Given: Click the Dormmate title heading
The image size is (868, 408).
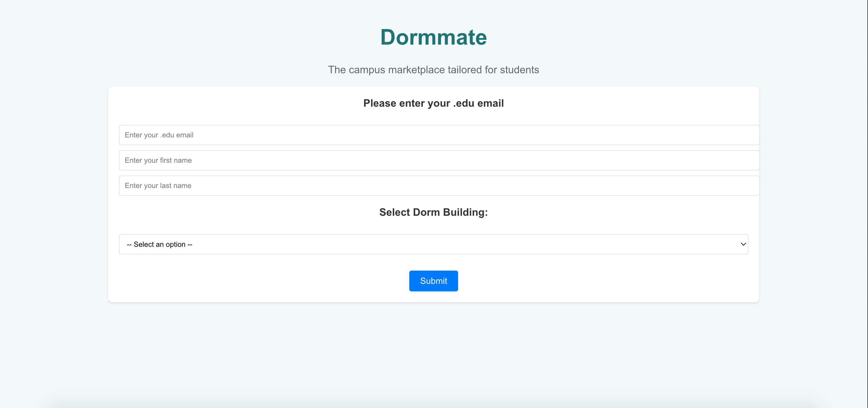Looking at the screenshot, I should point(433,37).
